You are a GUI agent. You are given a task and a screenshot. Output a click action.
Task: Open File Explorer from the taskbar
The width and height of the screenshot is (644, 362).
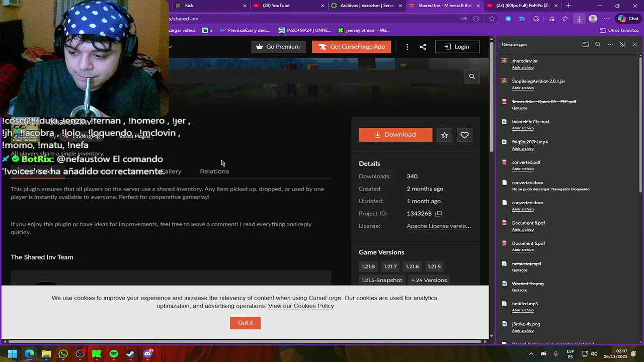[x=46, y=354]
